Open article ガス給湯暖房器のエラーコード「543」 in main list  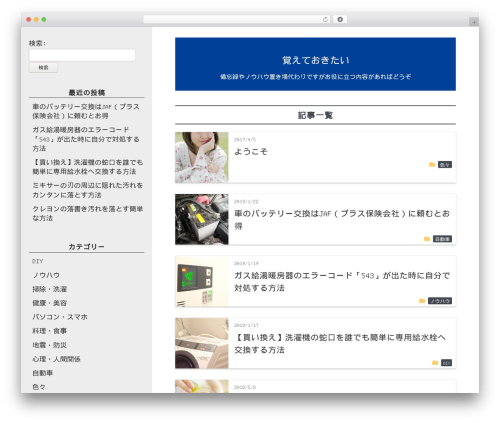(x=342, y=281)
